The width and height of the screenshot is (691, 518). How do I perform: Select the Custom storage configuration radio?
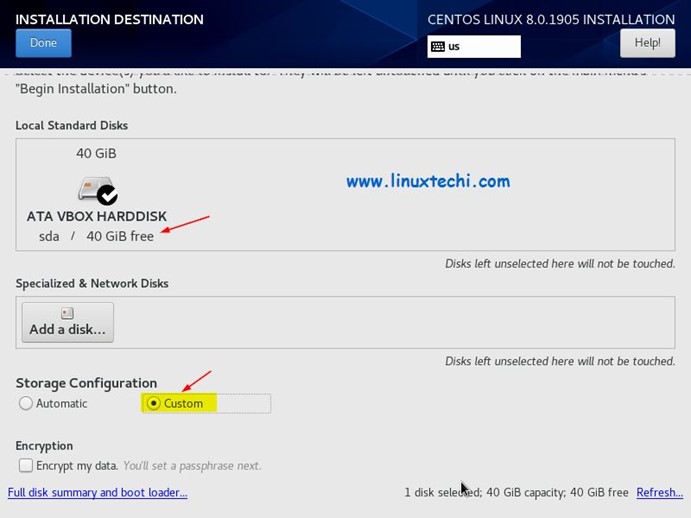(153, 403)
